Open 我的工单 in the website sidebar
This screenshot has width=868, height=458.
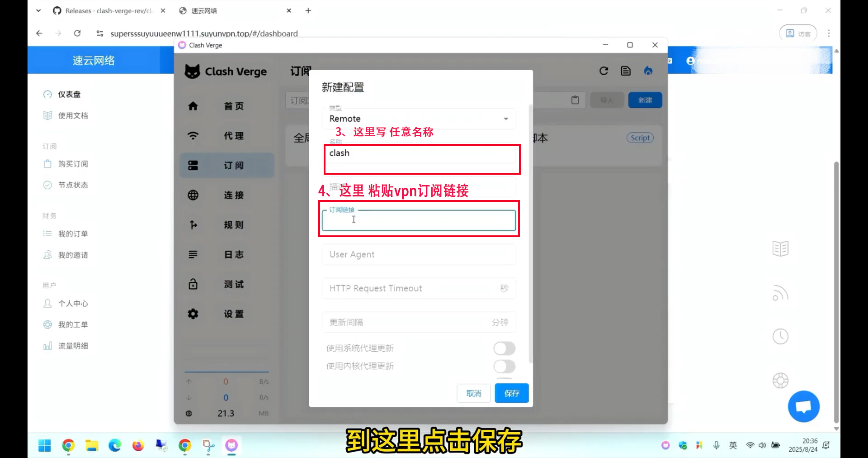click(72, 324)
